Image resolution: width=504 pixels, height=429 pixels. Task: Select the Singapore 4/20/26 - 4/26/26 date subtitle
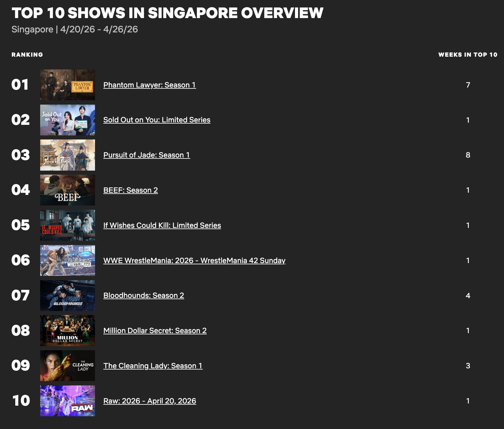(x=75, y=29)
